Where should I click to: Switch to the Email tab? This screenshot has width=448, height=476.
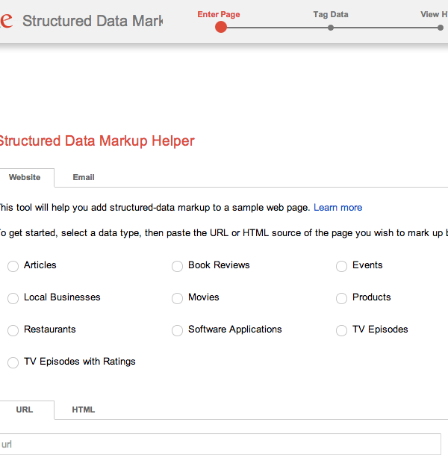[84, 178]
